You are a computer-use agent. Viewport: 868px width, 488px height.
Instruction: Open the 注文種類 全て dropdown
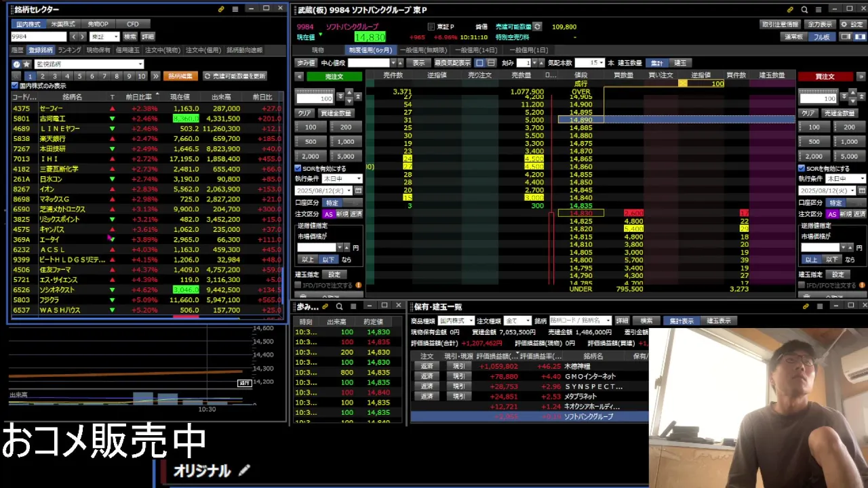coord(517,321)
